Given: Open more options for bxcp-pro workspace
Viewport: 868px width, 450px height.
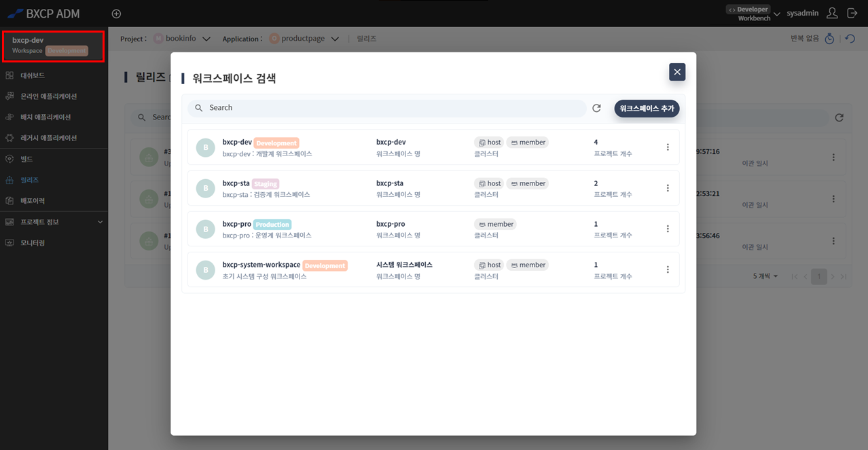Looking at the screenshot, I should point(668,229).
